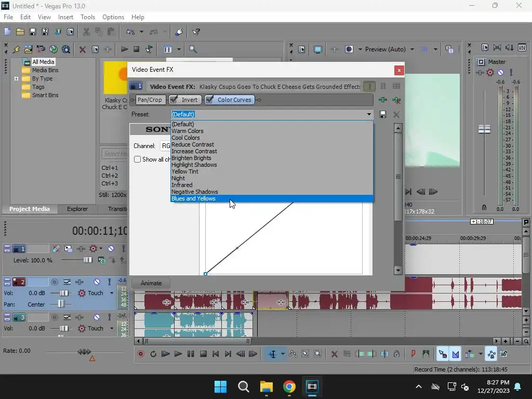This screenshot has height=399, width=532.
Task: Open the Options menu
Action: (113, 17)
